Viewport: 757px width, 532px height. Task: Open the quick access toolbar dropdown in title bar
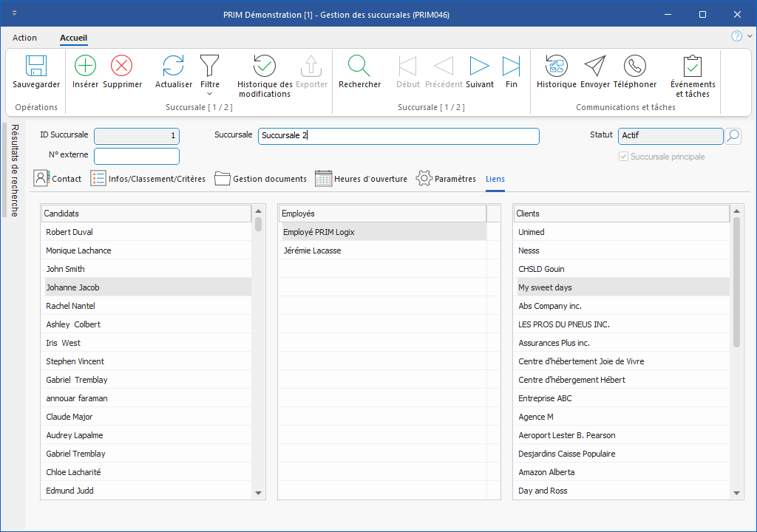coord(16,14)
